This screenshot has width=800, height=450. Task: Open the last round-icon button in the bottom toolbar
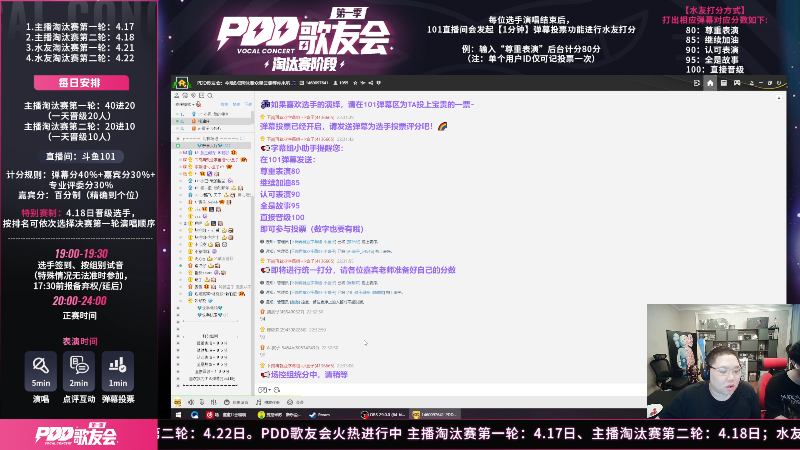295,403
